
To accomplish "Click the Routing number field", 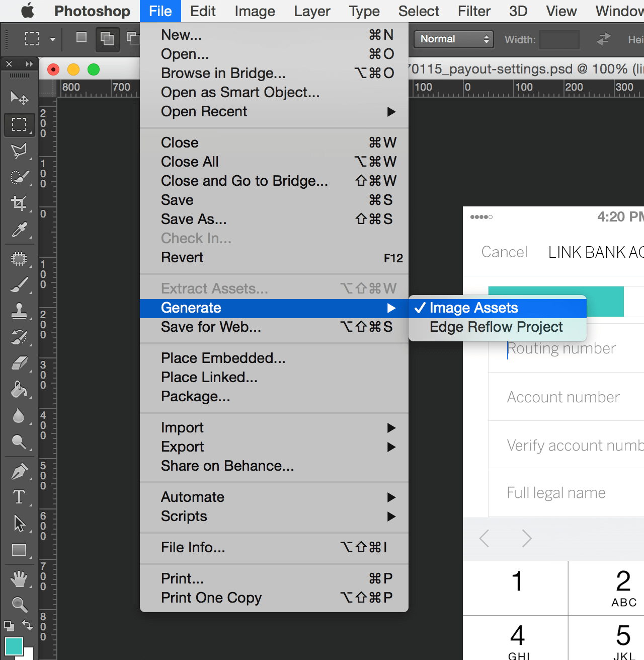I will pos(566,348).
